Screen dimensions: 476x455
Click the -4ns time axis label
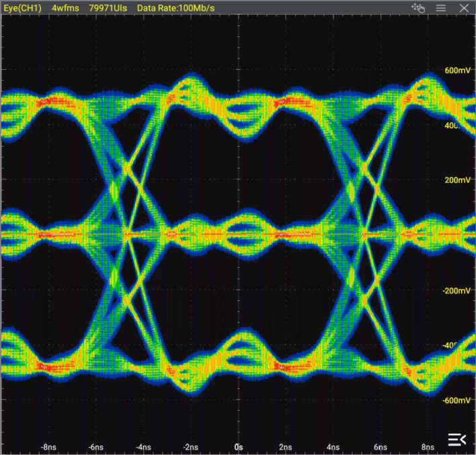coord(143,447)
